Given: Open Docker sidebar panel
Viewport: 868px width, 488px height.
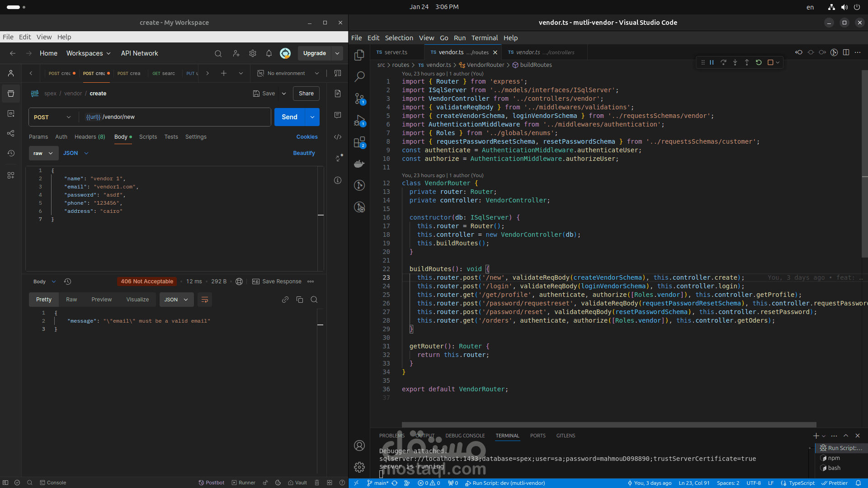Looking at the screenshot, I should 359,164.
